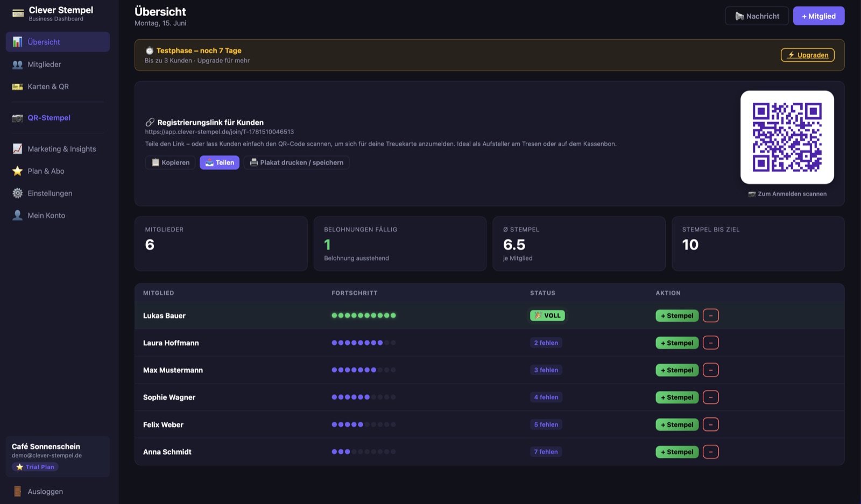Click the MITGLIEDER stat card count 6
The height and width of the screenshot is (504, 861).
[150, 245]
